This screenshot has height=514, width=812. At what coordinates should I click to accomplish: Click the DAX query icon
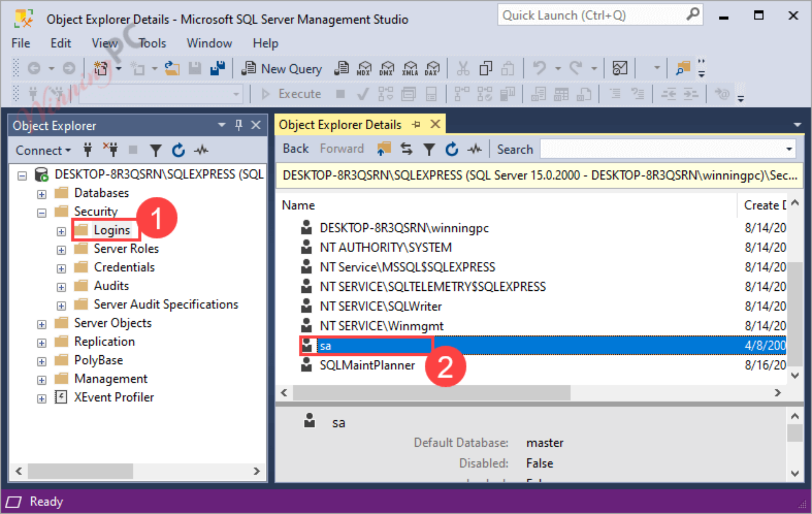click(433, 69)
